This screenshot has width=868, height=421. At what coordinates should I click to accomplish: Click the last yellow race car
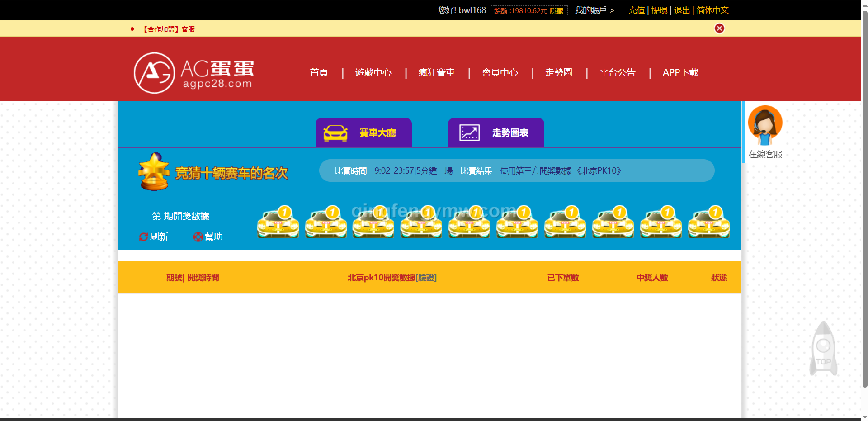coord(708,222)
